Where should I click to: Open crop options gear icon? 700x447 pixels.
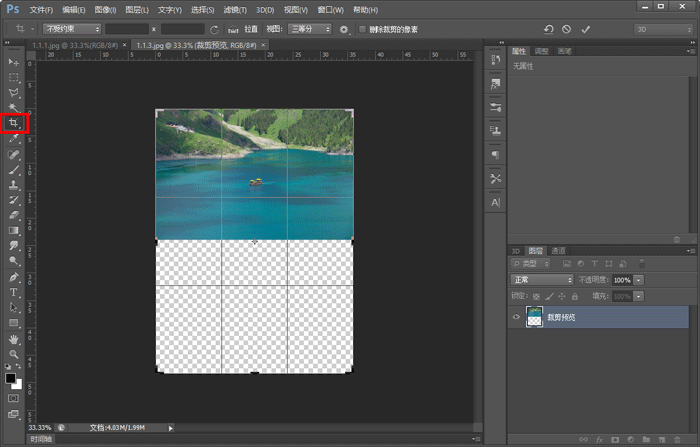[344, 29]
